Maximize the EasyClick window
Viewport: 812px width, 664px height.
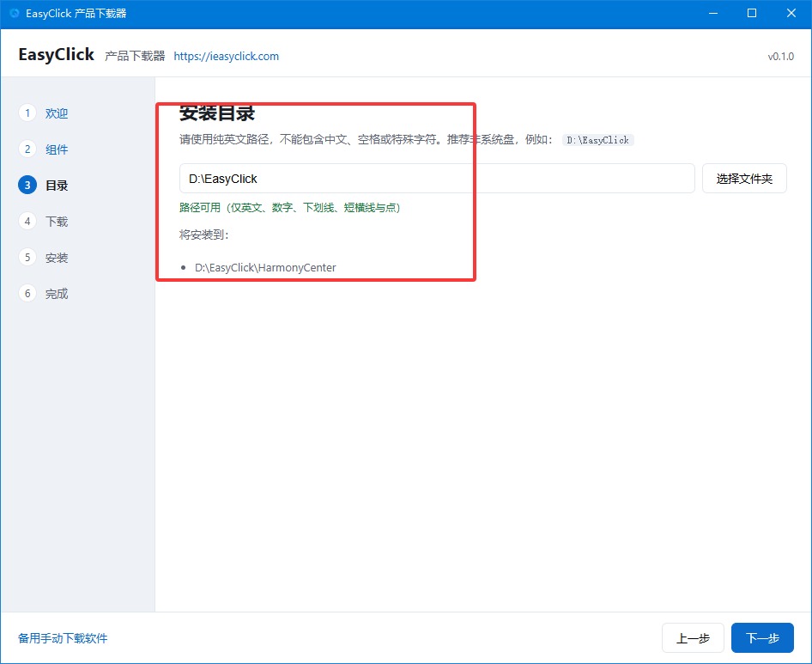[x=752, y=14]
